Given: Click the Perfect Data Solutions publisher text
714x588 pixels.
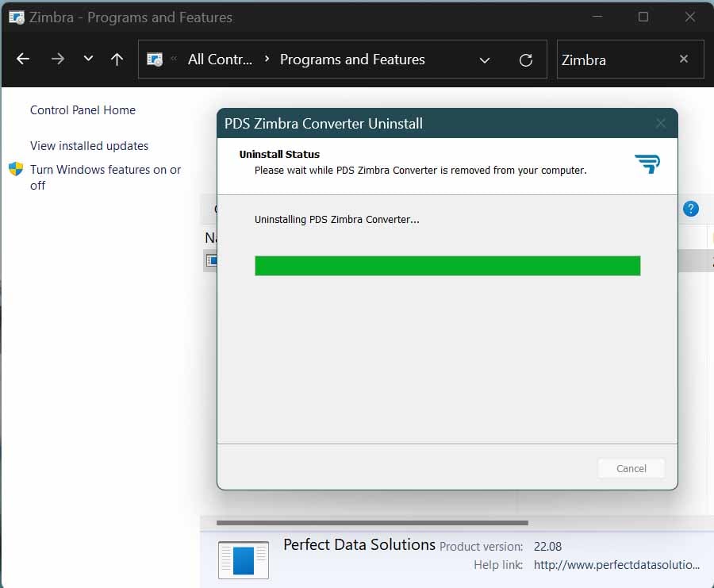Looking at the screenshot, I should pos(359,544).
